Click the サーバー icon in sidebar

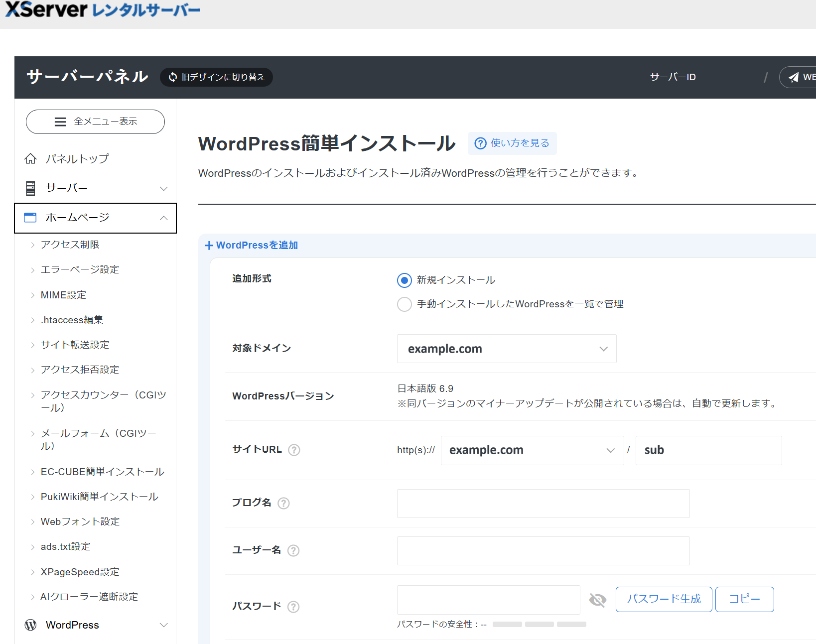pos(30,188)
